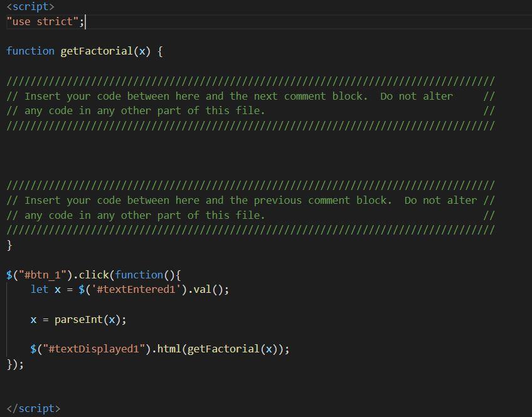This screenshot has height=417, width=532.
Task: Click the first slash-filled comment divider line
Action: pos(251,80)
